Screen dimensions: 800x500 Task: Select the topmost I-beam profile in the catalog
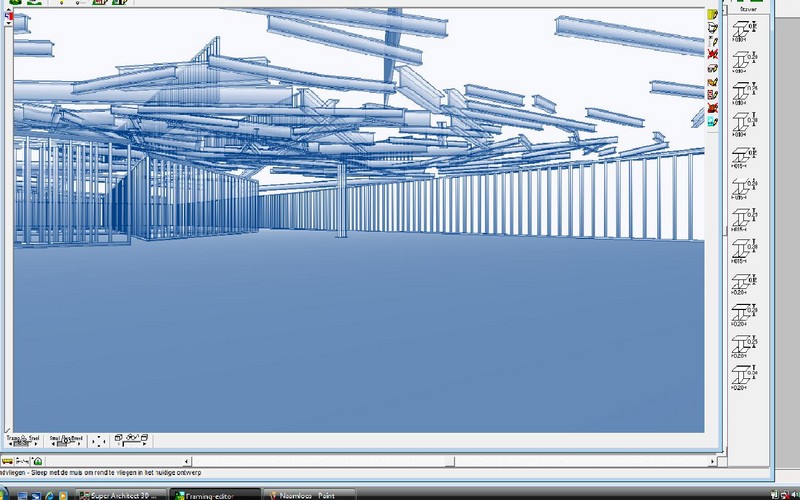point(744,31)
